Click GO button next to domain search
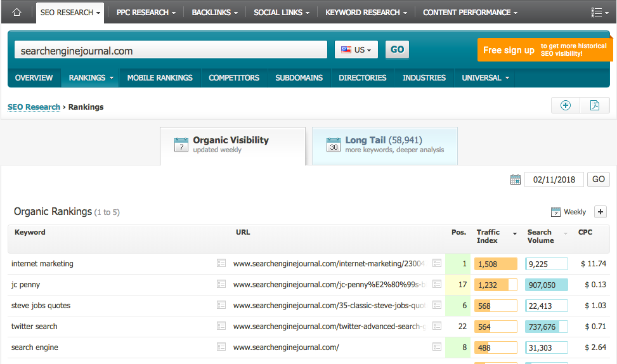The width and height of the screenshot is (617, 364). pos(397,49)
